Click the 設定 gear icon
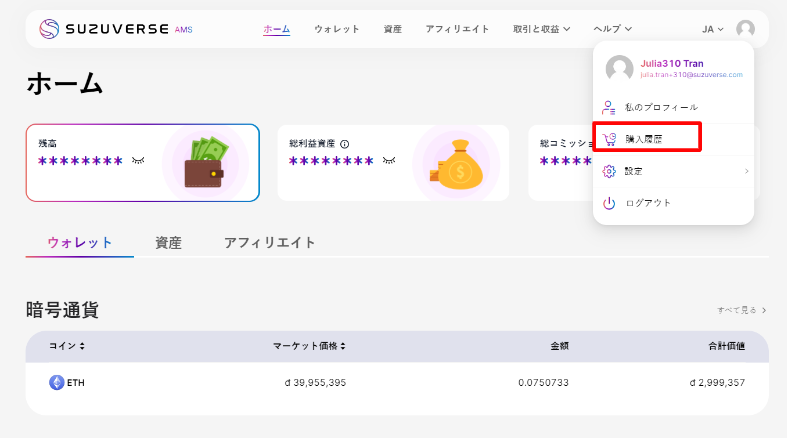Image resolution: width=787 pixels, height=438 pixels. pos(609,171)
